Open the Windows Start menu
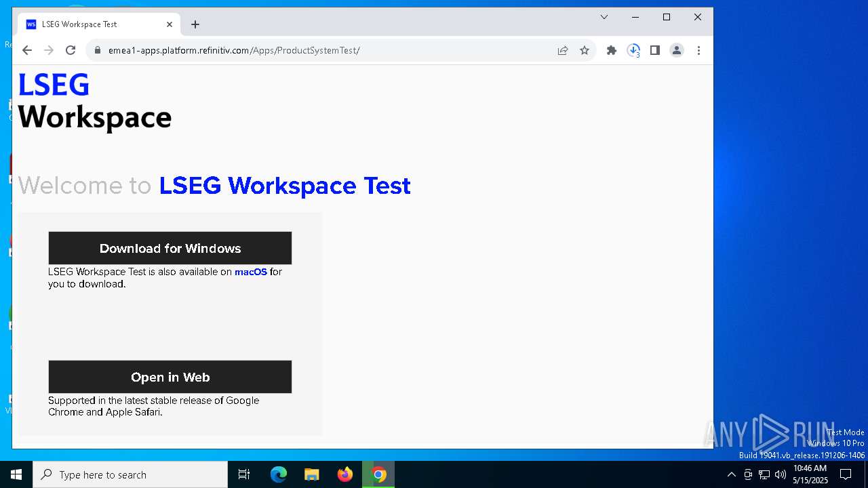This screenshot has width=868, height=488. tap(16, 474)
